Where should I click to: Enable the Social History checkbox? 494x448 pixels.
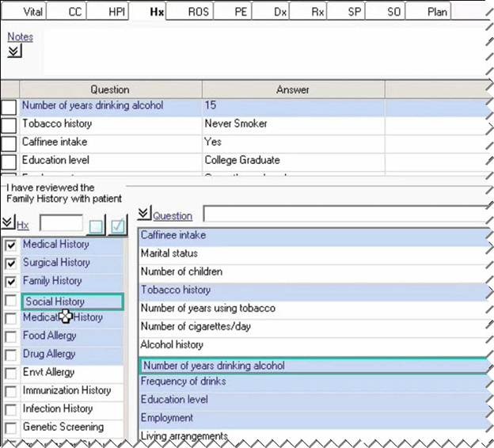pos(10,301)
